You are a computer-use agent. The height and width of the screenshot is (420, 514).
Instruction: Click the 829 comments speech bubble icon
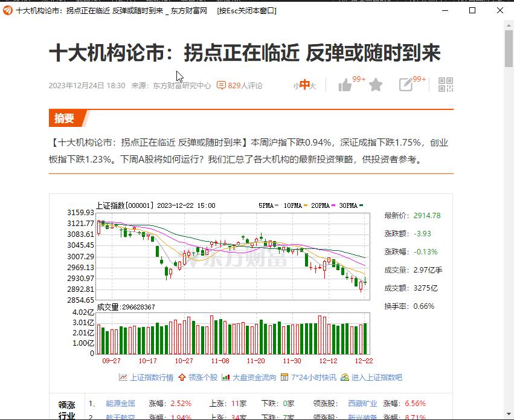pyautogui.click(x=221, y=86)
